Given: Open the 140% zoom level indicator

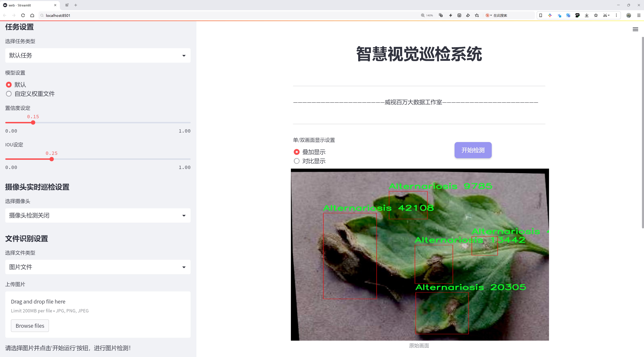Looking at the screenshot, I should [427, 15].
